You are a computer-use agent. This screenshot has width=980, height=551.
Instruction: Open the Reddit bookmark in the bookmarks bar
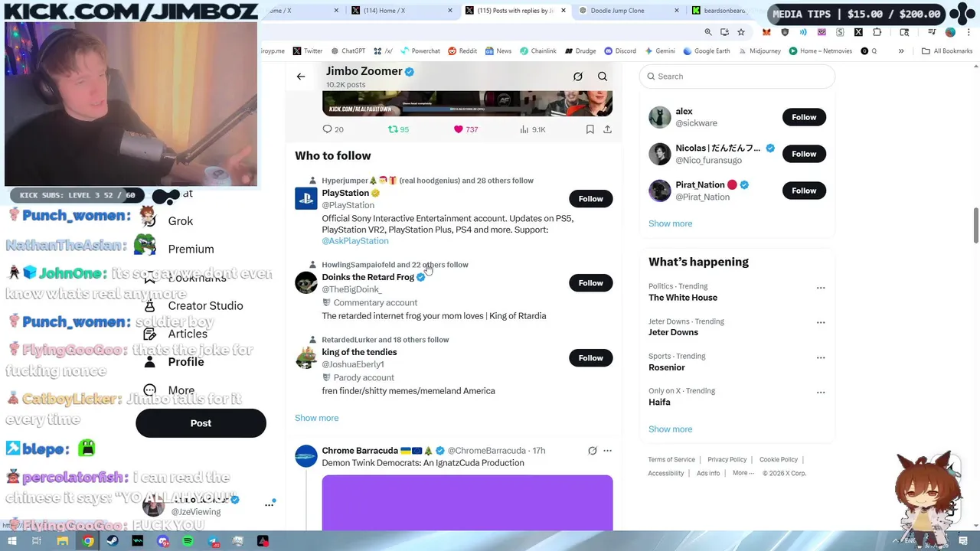pos(462,51)
